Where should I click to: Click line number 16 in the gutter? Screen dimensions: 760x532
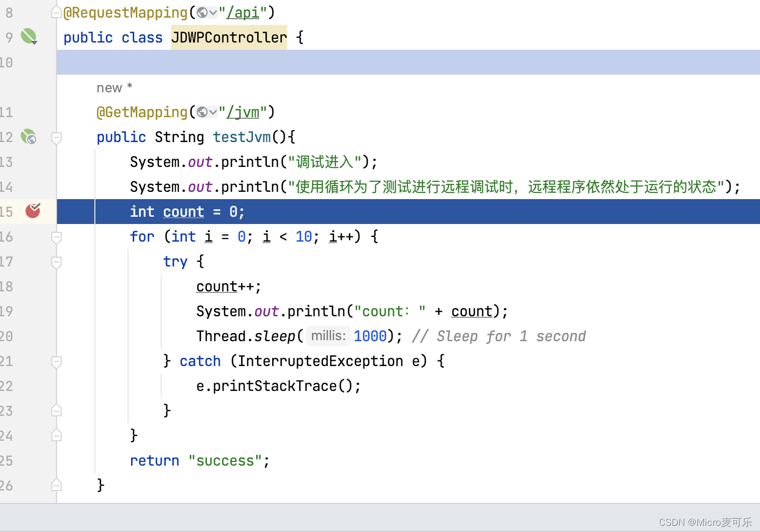[x=6, y=236]
